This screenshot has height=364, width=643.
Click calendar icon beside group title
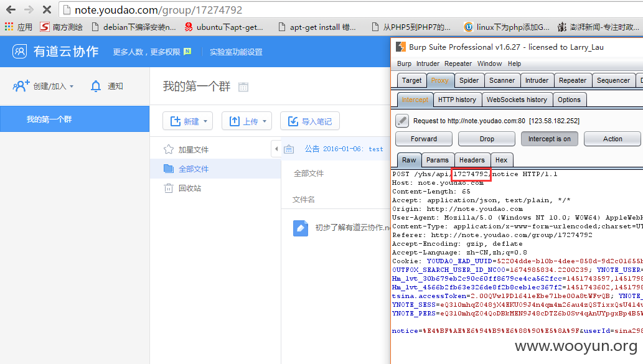click(243, 87)
